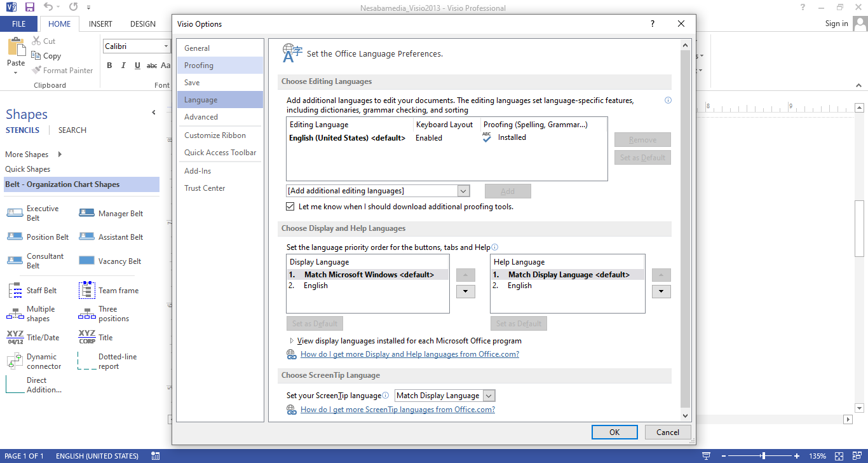Viewport: 868px width, 463px height.
Task: Switch to the Trust Center category
Action: tap(205, 188)
